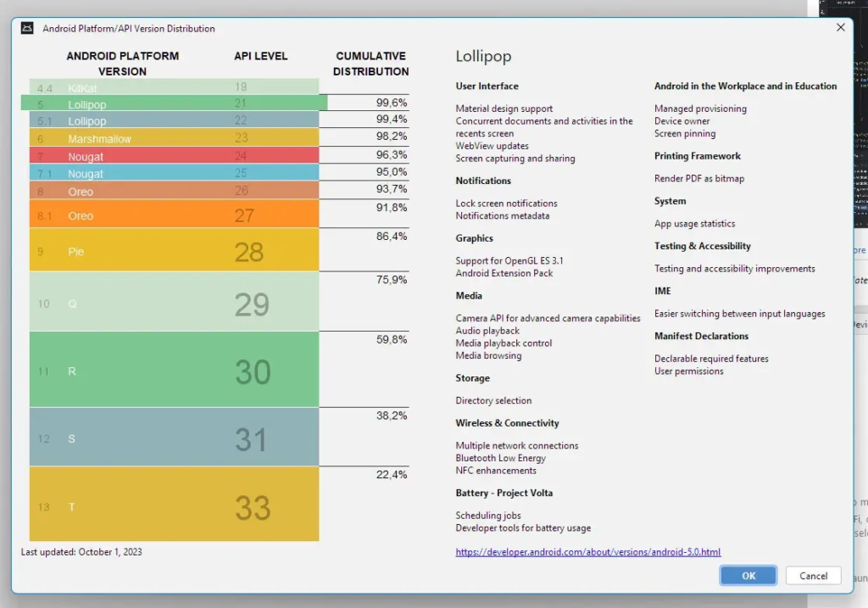Click the dialog title text in title bar
Viewport: 868px width, 608px height.
[x=129, y=28]
